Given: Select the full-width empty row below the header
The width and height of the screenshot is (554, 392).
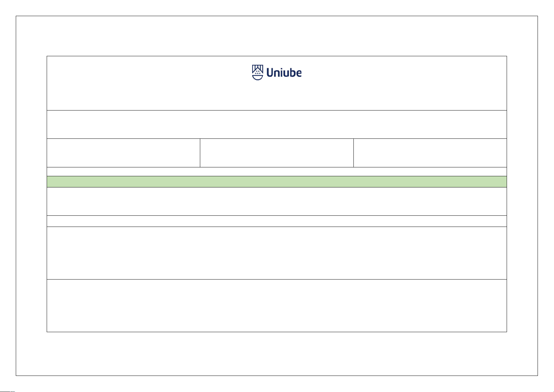Looking at the screenshot, I should point(277,124).
